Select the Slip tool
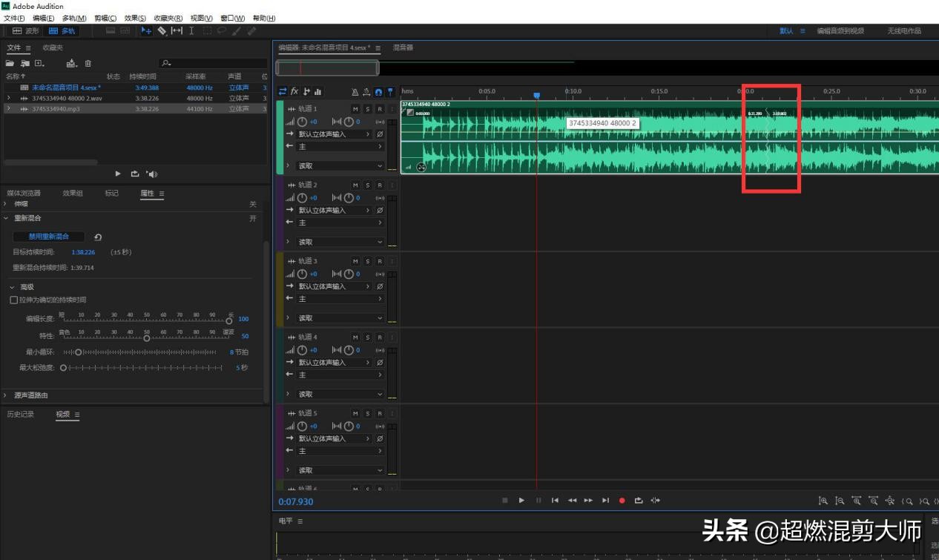Viewport: 939px width, 560px height. click(177, 31)
